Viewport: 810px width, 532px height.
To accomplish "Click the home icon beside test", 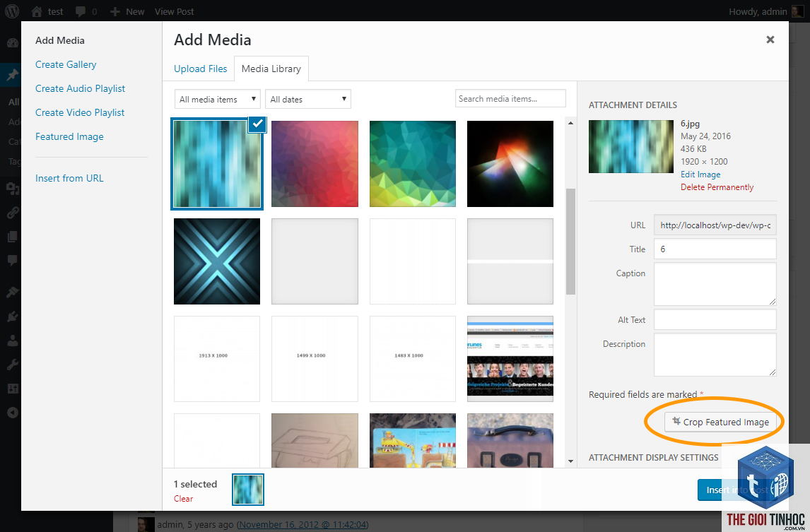I will pyautogui.click(x=37, y=11).
